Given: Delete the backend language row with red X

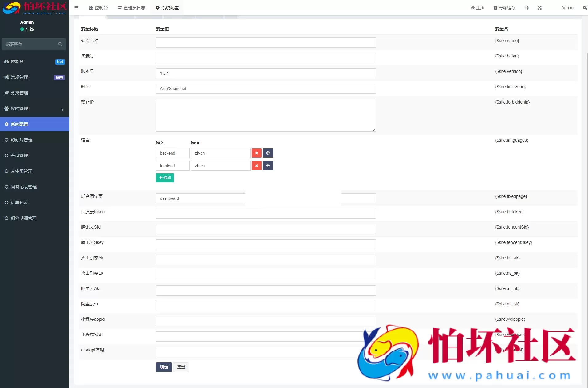Looking at the screenshot, I should coord(256,153).
